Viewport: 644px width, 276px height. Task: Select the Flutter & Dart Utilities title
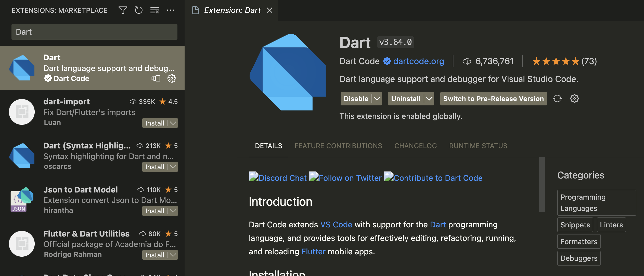tap(86, 233)
